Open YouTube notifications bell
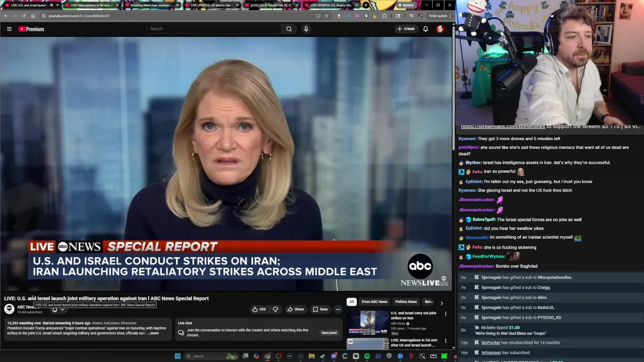The image size is (644, 362). [426, 29]
